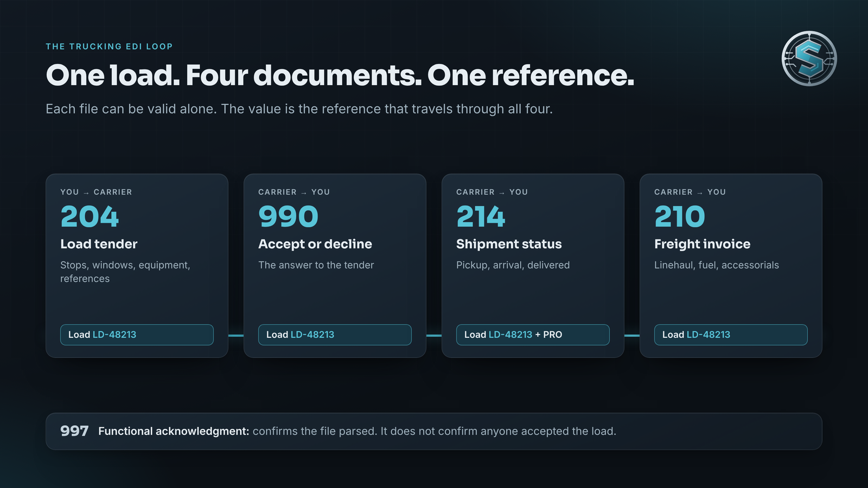The image size is (868, 488).
Task: Click 'CARRIER → YOU' label above 210
Action: click(690, 192)
